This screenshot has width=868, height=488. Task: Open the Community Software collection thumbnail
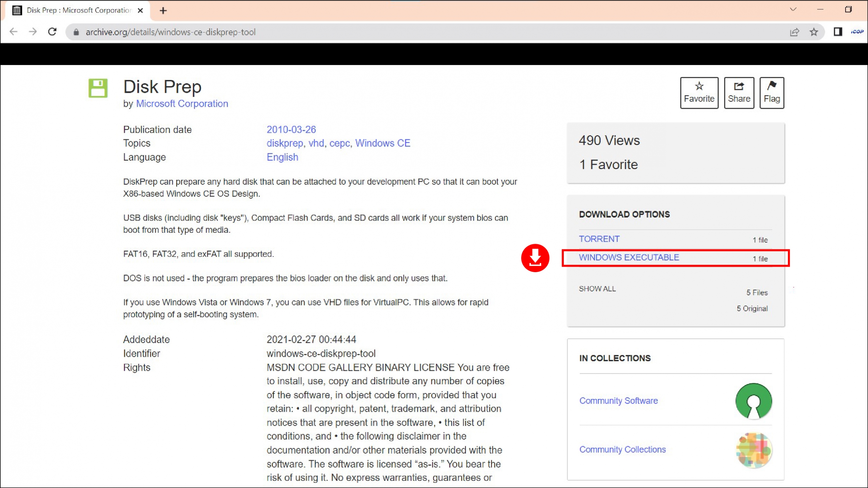(753, 401)
